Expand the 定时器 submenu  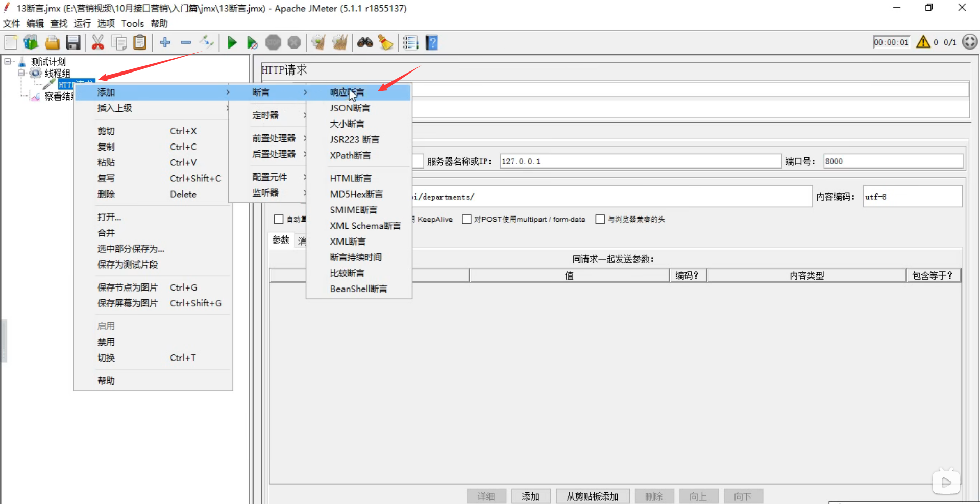[268, 115]
